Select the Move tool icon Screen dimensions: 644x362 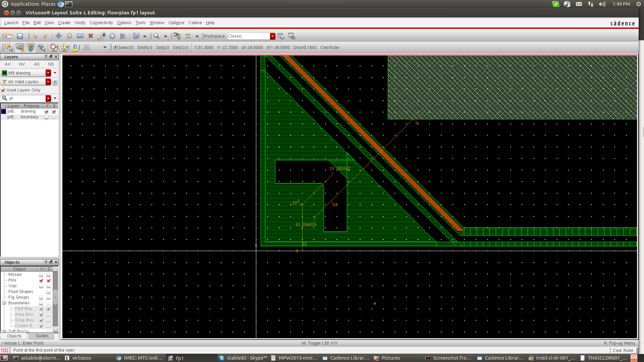coord(58,36)
